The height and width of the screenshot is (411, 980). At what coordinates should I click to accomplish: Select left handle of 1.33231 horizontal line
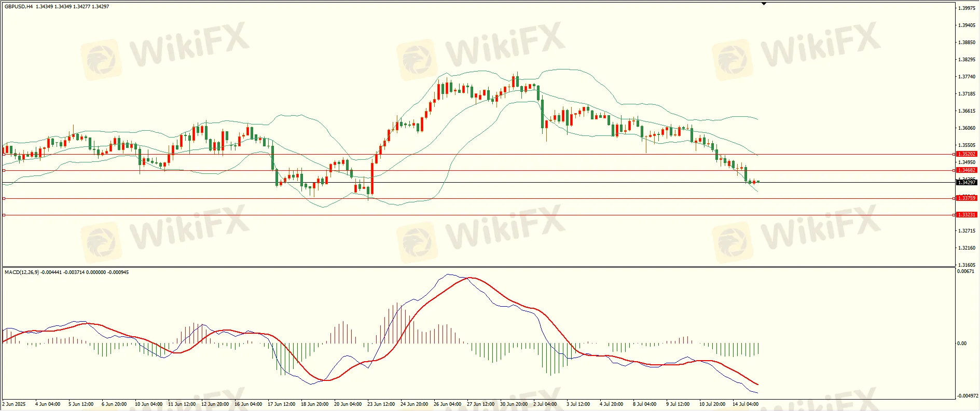coord(4,215)
